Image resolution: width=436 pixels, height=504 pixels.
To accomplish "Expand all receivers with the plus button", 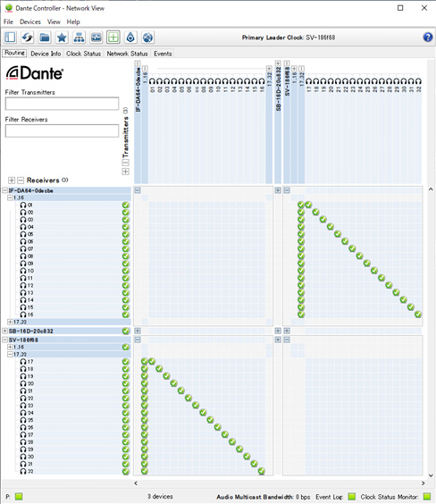I will [x=12, y=180].
